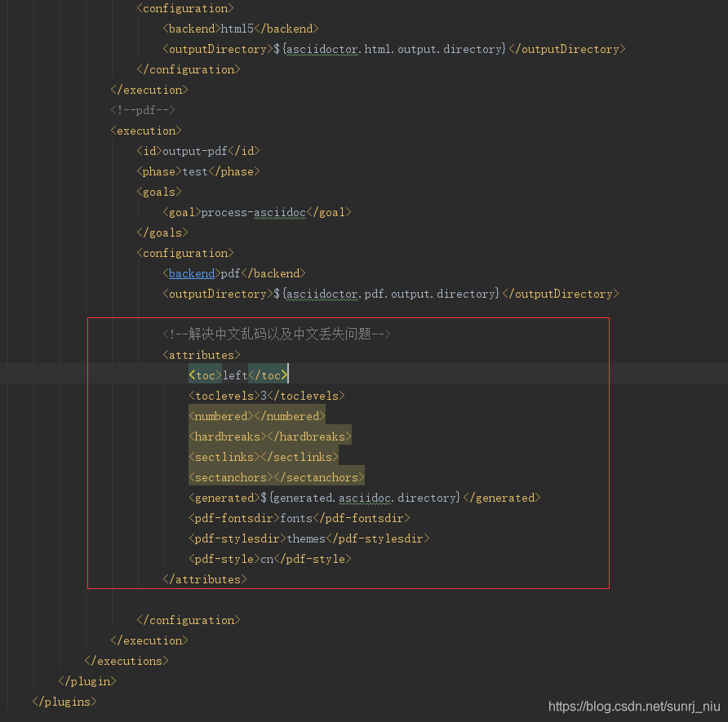The width and height of the screenshot is (728, 722).
Task: Click the asciidoctor.pdf.output.directory outputDirectory line
Action: 391,295
